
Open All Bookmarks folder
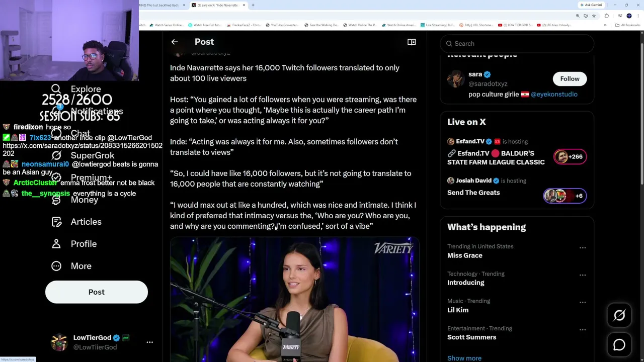click(627, 25)
